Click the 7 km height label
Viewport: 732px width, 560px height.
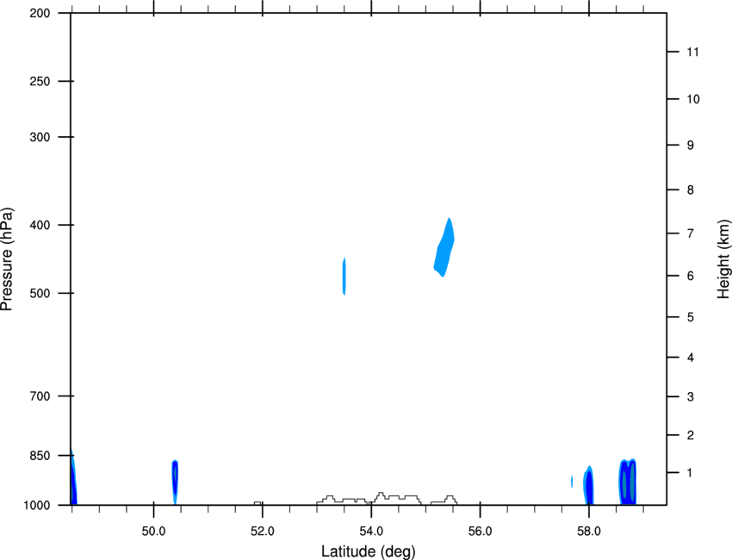[x=691, y=233]
